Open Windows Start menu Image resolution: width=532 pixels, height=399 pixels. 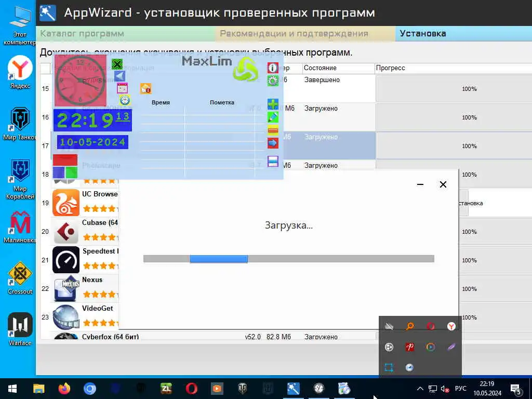pyautogui.click(x=12, y=389)
